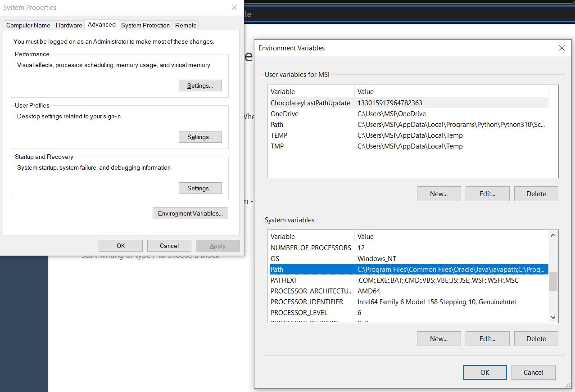The width and height of the screenshot is (575, 392).
Task: Click New under User variables
Action: point(439,194)
